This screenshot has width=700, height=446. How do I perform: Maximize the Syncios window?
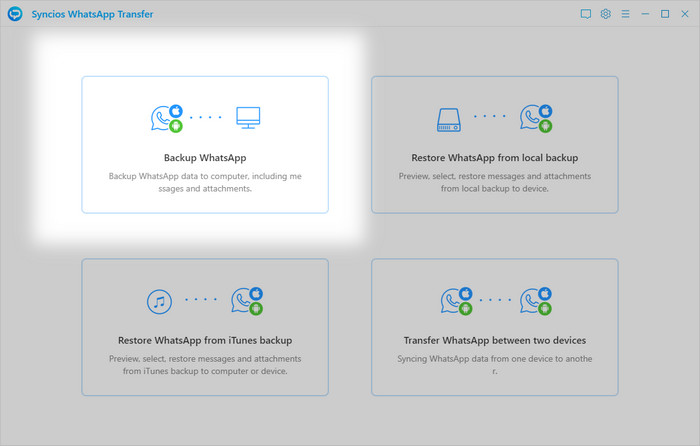click(x=665, y=14)
